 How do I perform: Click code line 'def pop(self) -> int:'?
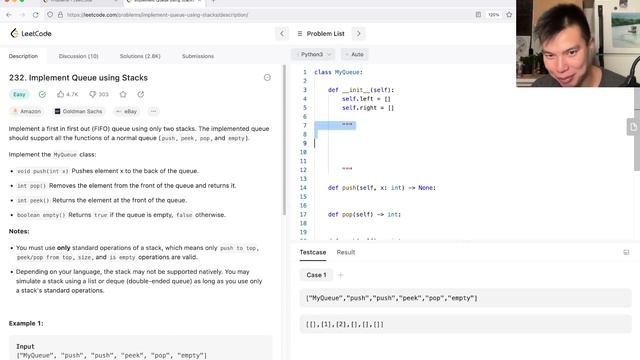click(364, 214)
